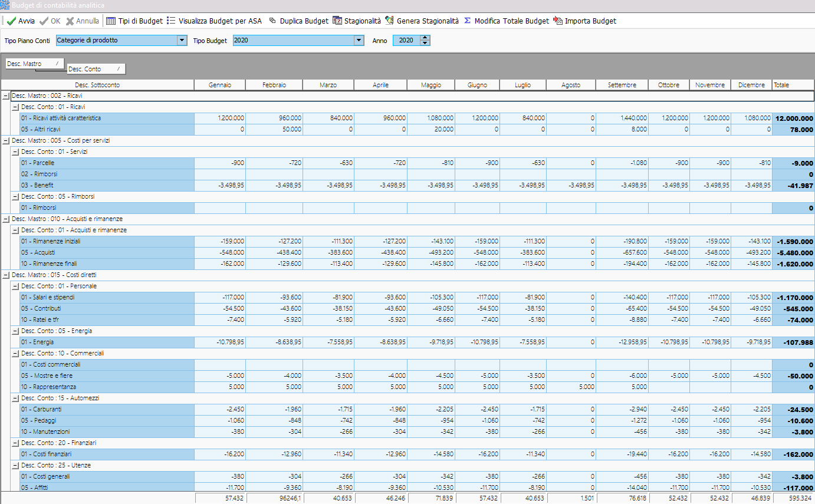Collapse Desc. Conto 05 - Rimborsi group

[15, 196]
